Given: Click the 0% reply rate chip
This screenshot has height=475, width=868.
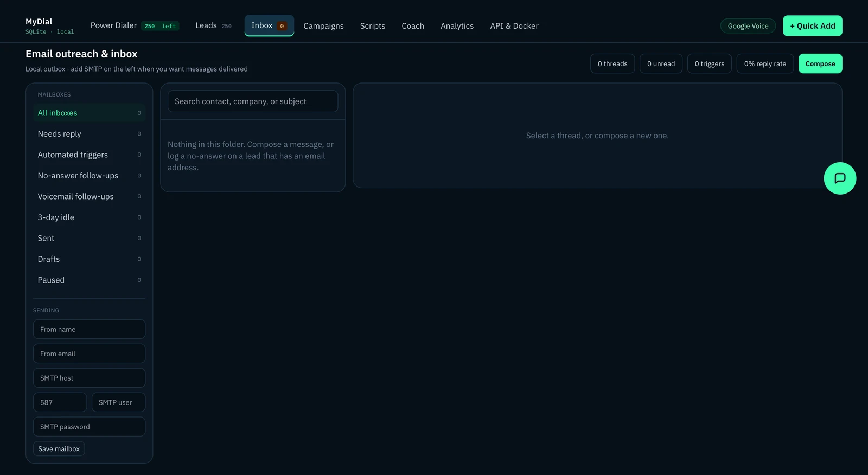Looking at the screenshot, I should pyautogui.click(x=765, y=63).
